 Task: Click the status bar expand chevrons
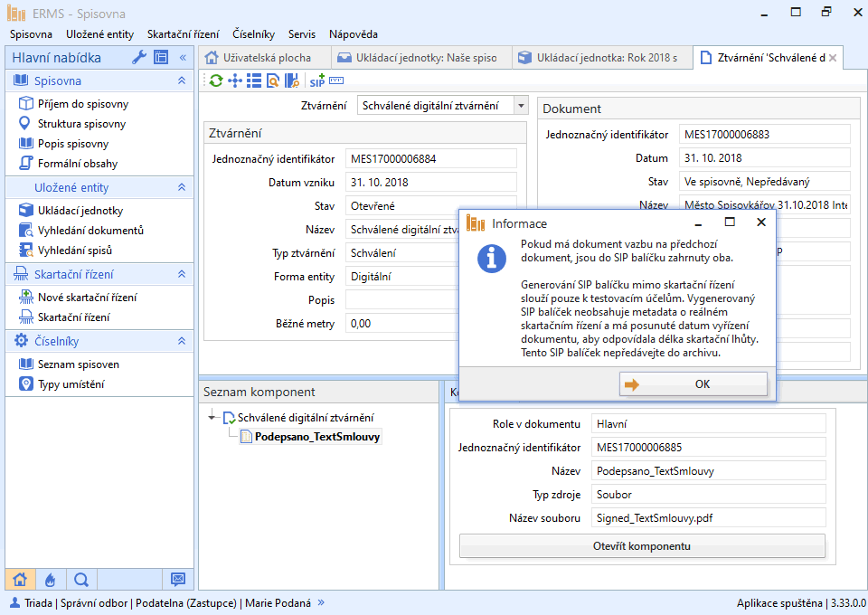[321, 603]
